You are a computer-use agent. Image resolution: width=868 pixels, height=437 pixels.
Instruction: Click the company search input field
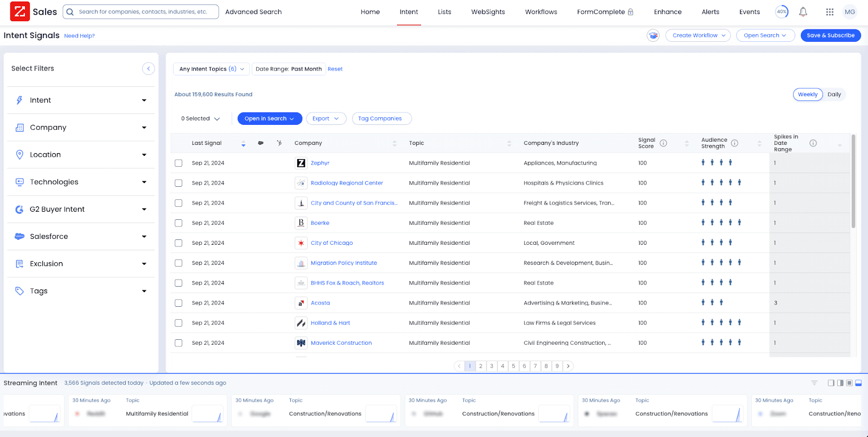(141, 12)
